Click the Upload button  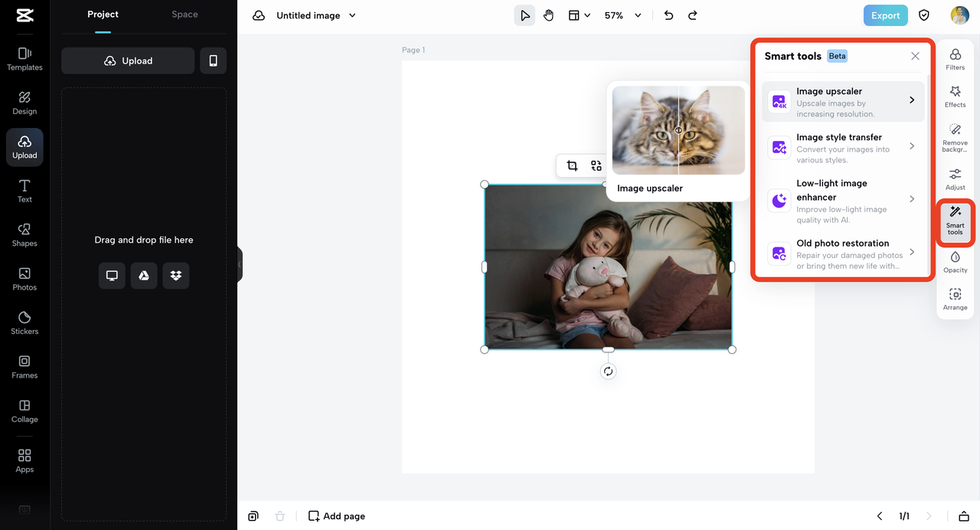point(128,61)
